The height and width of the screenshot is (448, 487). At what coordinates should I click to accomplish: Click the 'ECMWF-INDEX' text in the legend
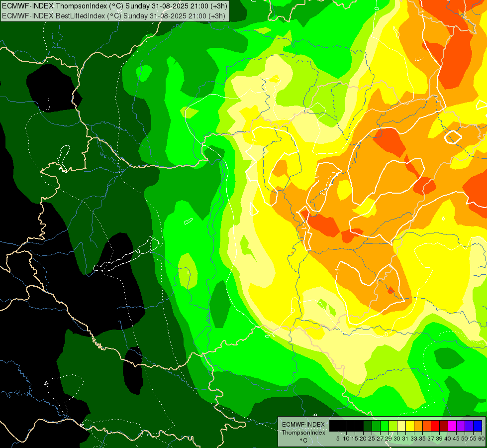coord(303,425)
